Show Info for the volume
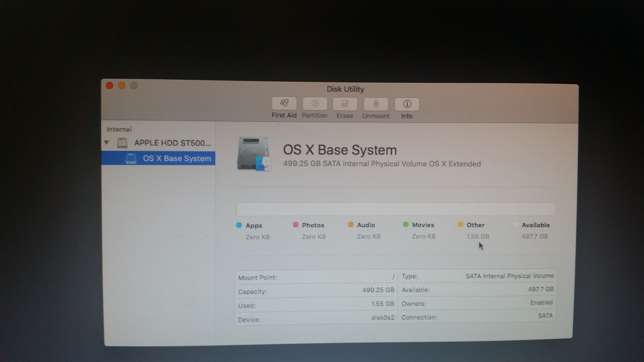The height and width of the screenshot is (362, 644). coord(407,104)
